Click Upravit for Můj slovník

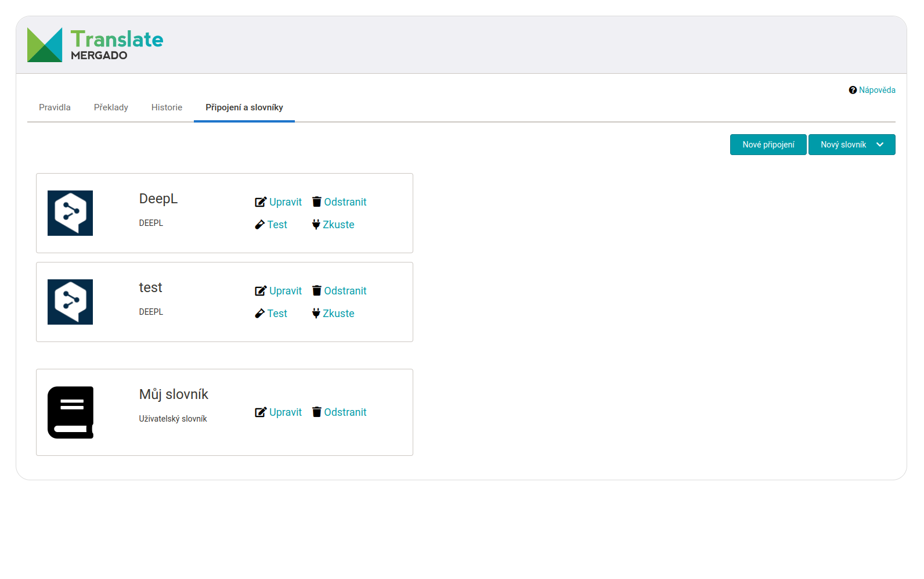[x=286, y=412]
